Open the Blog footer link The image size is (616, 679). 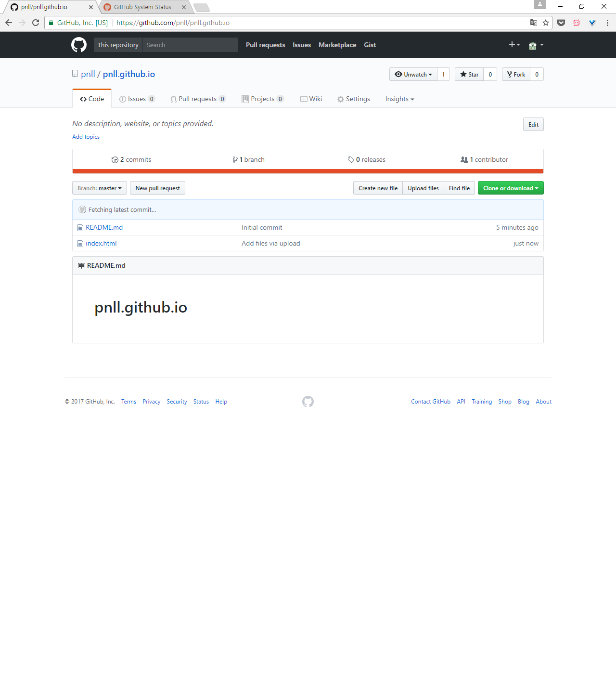point(524,402)
